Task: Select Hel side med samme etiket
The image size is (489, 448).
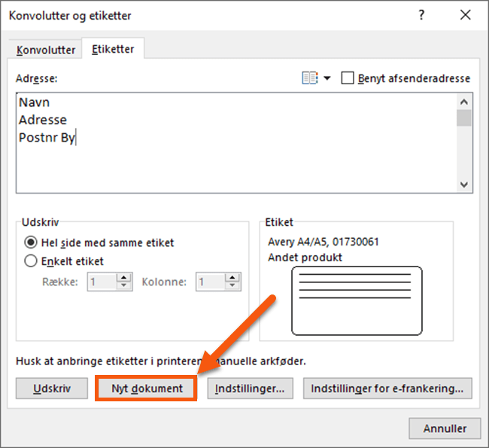Action: coord(31,242)
